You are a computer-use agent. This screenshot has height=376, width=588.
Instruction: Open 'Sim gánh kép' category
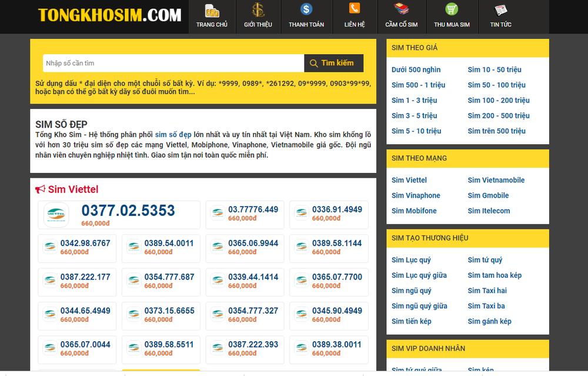coord(489,322)
